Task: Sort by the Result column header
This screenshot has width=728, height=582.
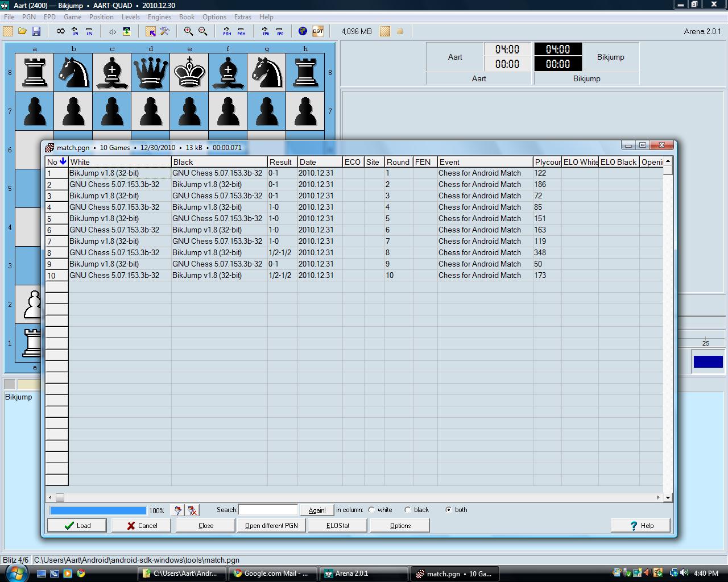Action: 282,162
